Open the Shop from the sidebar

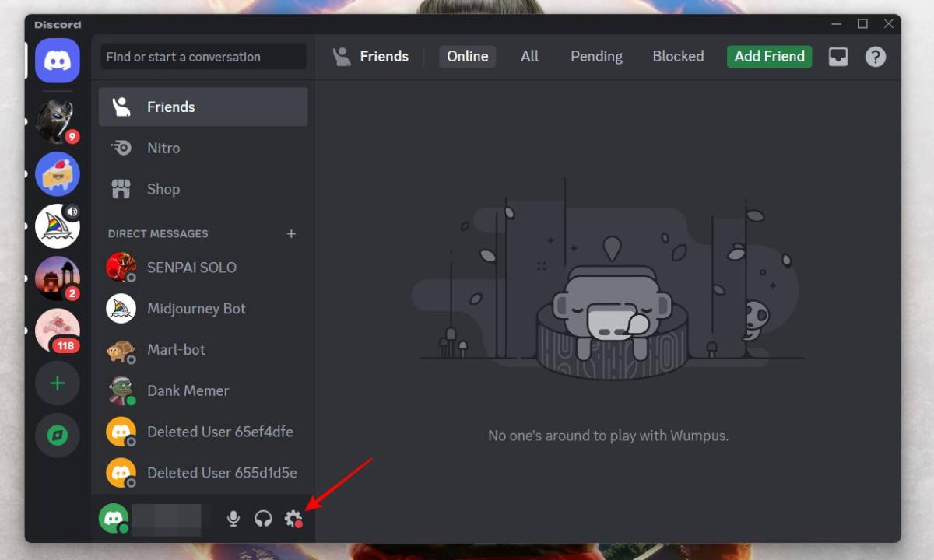point(163,189)
